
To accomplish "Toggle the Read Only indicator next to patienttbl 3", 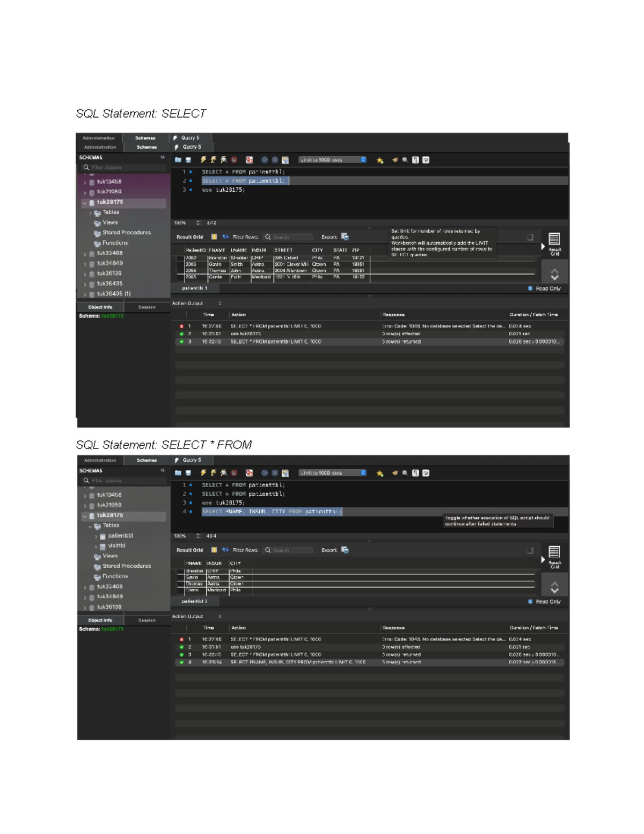I will tap(530, 601).
